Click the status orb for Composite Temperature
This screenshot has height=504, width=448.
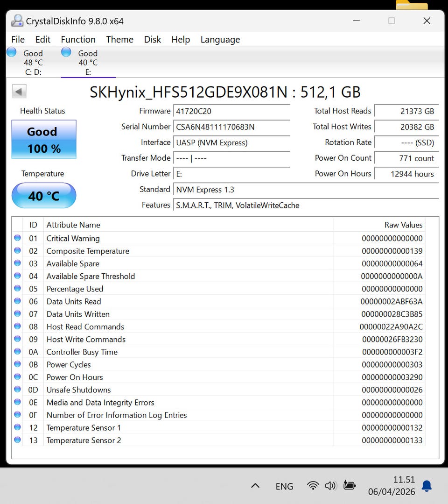(x=17, y=250)
